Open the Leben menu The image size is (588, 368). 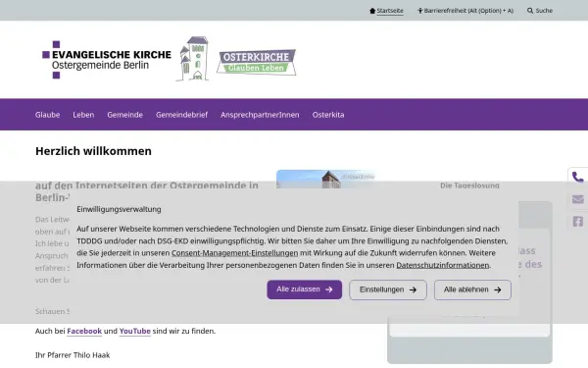[x=83, y=115]
